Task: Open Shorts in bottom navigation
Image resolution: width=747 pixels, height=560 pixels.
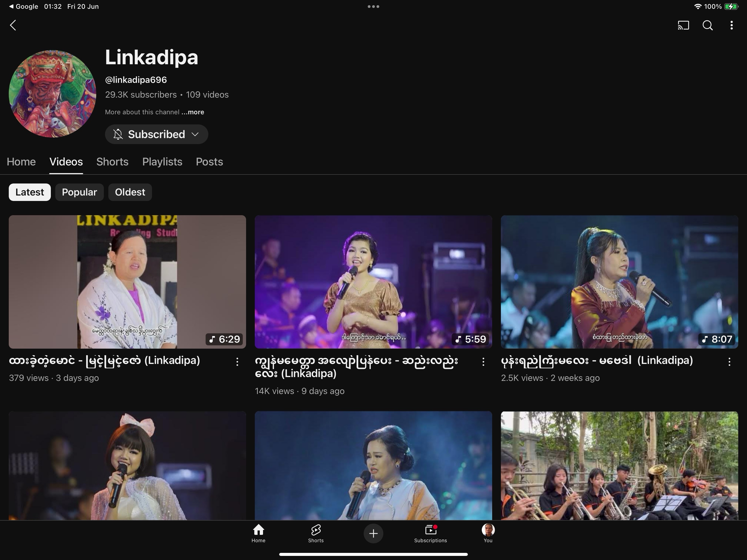Action: point(316,533)
